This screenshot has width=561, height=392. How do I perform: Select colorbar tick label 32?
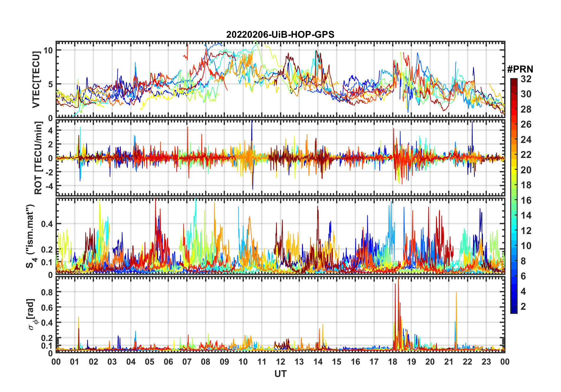pyautogui.click(x=526, y=79)
